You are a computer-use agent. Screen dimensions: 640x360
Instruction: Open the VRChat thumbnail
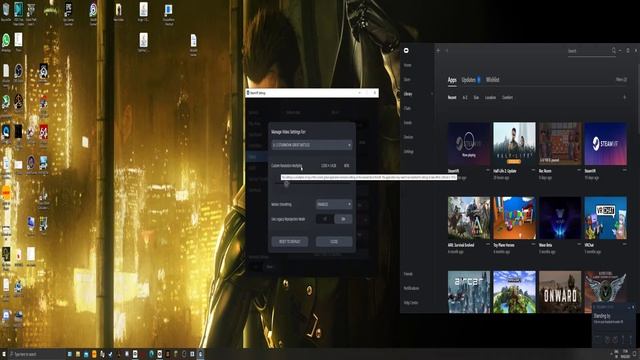point(606,218)
